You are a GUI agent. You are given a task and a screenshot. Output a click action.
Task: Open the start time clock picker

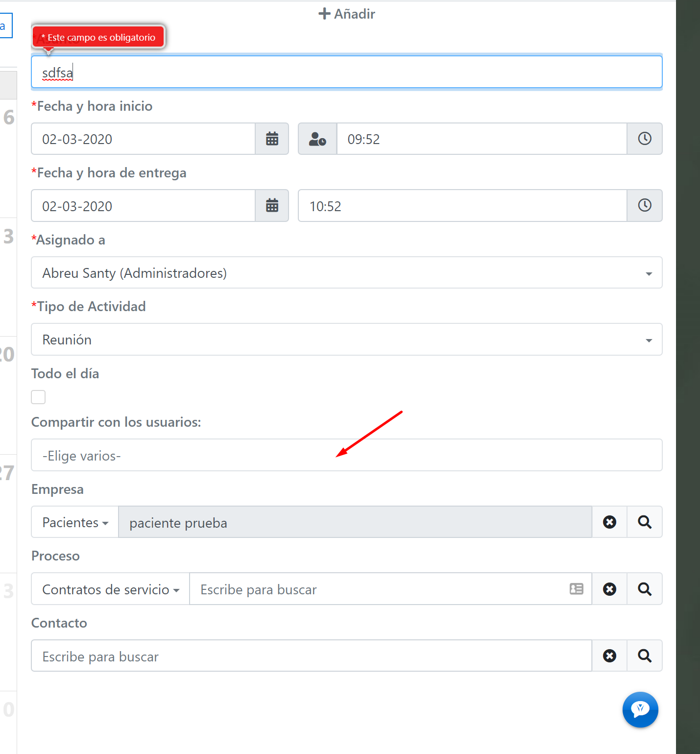pyautogui.click(x=644, y=139)
